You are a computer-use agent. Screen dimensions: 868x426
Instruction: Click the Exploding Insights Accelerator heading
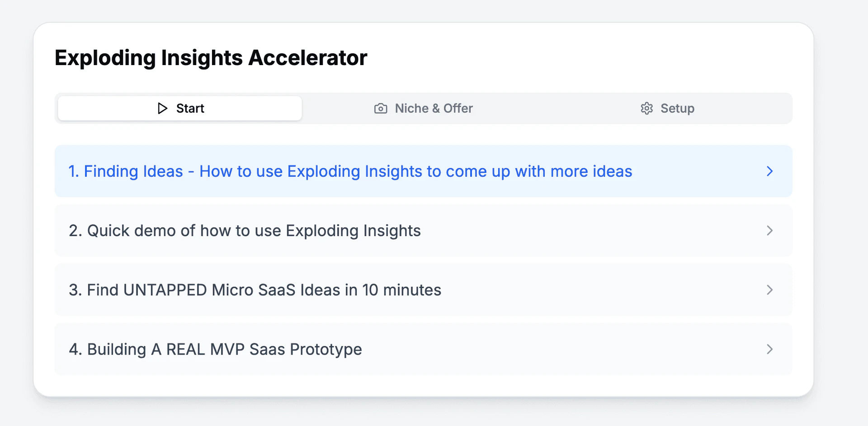click(211, 57)
